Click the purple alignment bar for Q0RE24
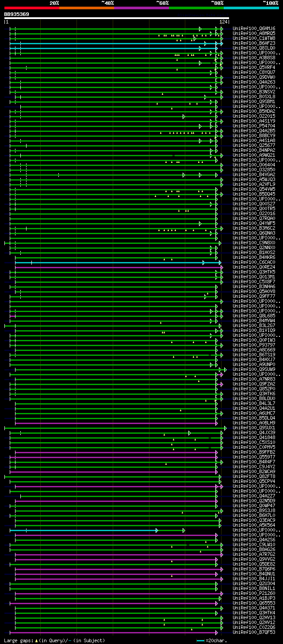The width and height of the screenshot is (283, 644). point(118,267)
